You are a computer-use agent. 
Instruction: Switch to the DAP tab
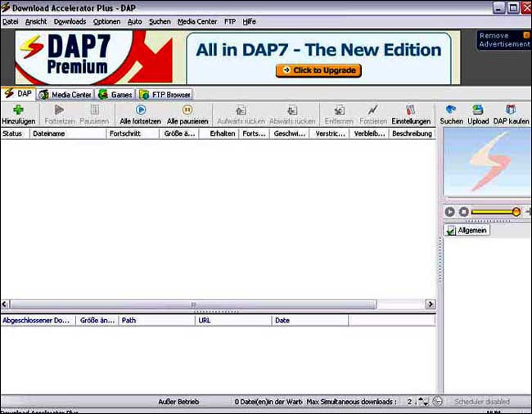pyautogui.click(x=18, y=94)
